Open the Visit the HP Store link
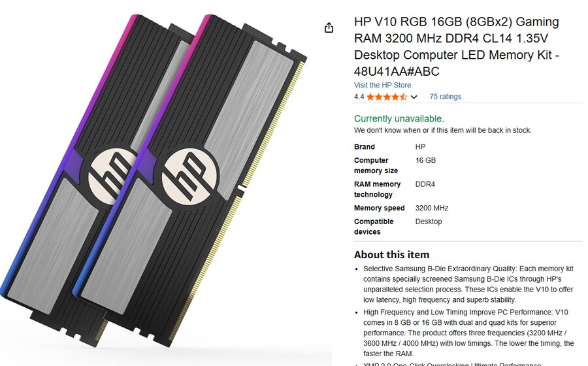The height and width of the screenshot is (366, 588). [382, 85]
